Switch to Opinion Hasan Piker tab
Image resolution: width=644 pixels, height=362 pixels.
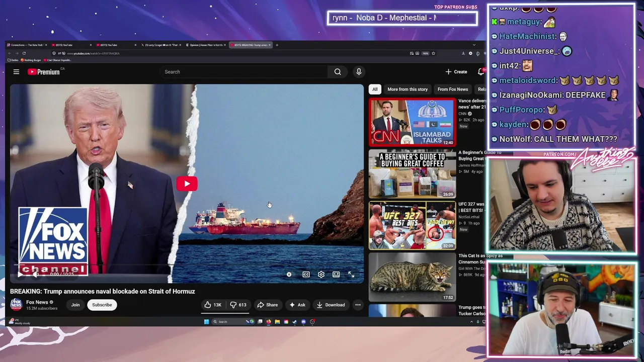pos(206,45)
